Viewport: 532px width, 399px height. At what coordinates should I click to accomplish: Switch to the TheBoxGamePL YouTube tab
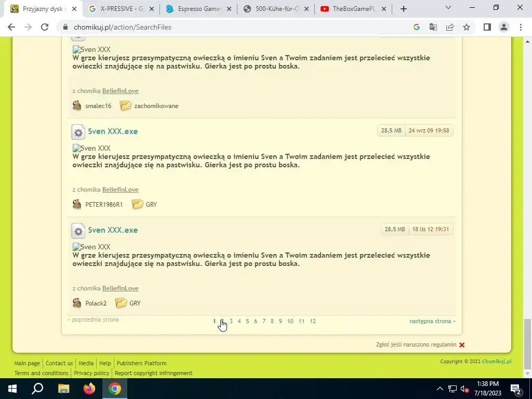pyautogui.click(x=353, y=9)
